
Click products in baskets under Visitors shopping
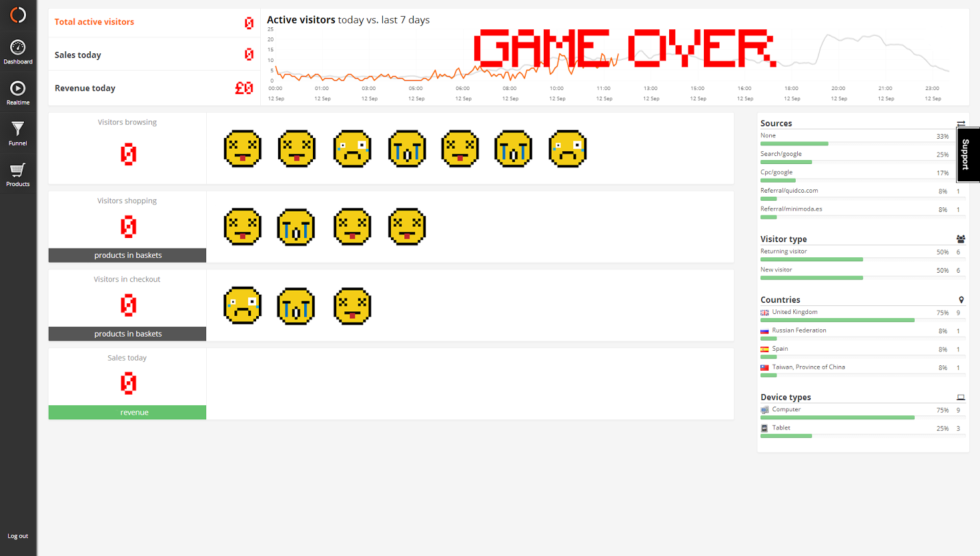click(x=127, y=255)
